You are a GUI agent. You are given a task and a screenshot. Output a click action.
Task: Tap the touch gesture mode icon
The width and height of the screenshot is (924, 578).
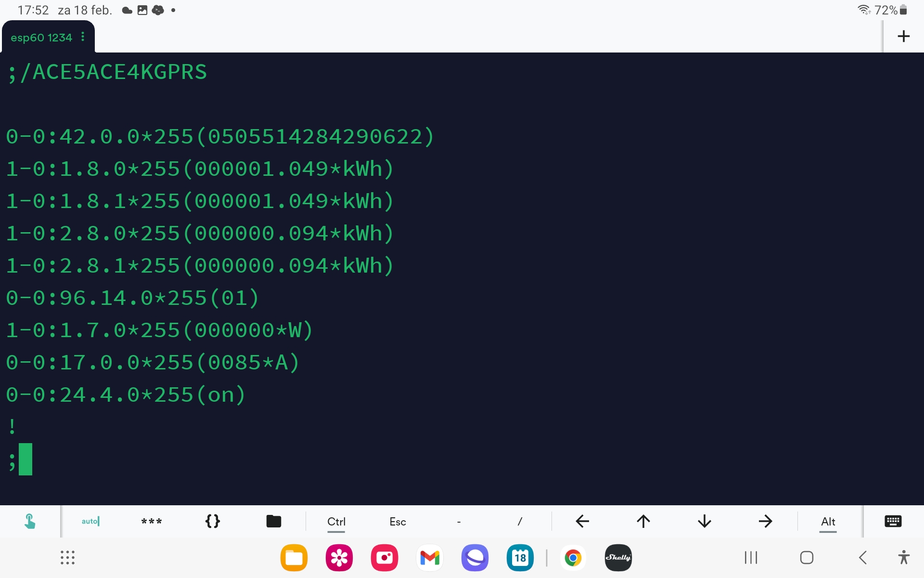pyautogui.click(x=29, y=521)
